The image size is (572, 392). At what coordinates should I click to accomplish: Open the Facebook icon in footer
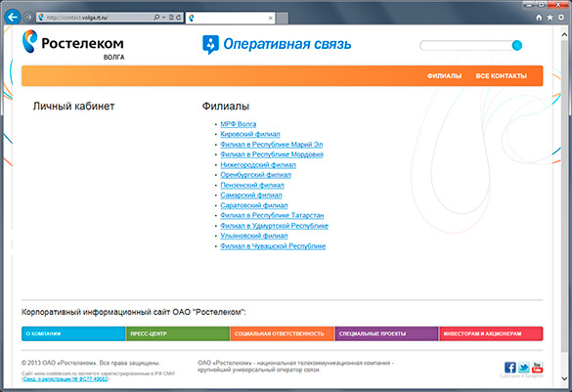pyautogui.click(x=510, y=368)
